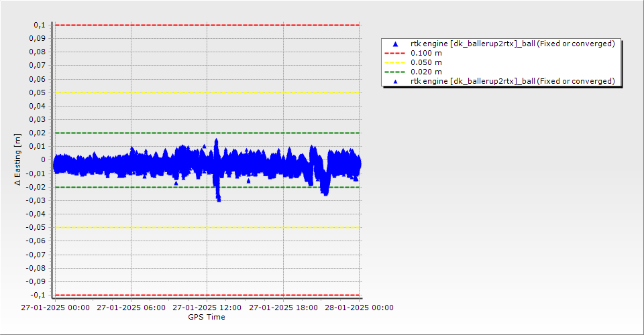Click the '-0,09' y-axis tick label
Screen dimensions: 644x335
[36, 281]
